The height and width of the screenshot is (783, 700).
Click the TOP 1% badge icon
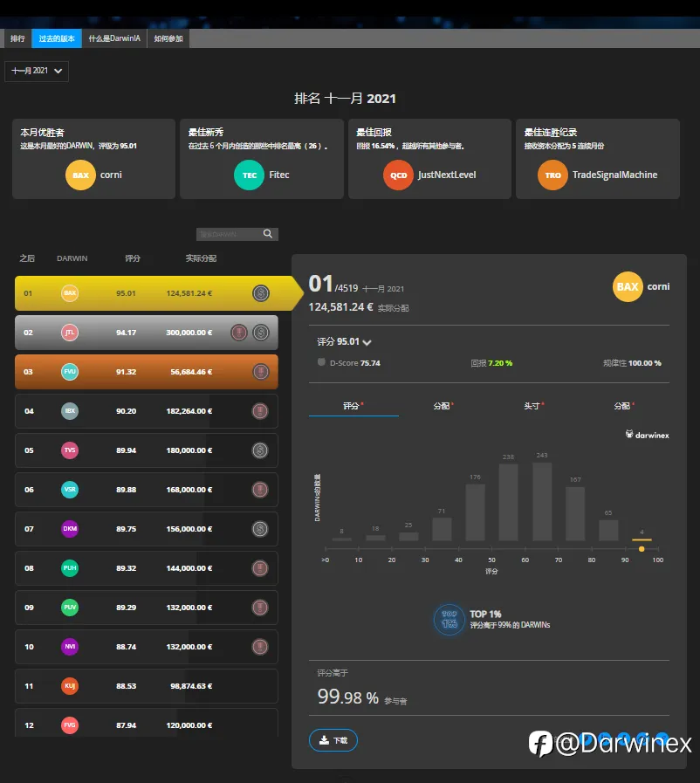pos(450,619)
